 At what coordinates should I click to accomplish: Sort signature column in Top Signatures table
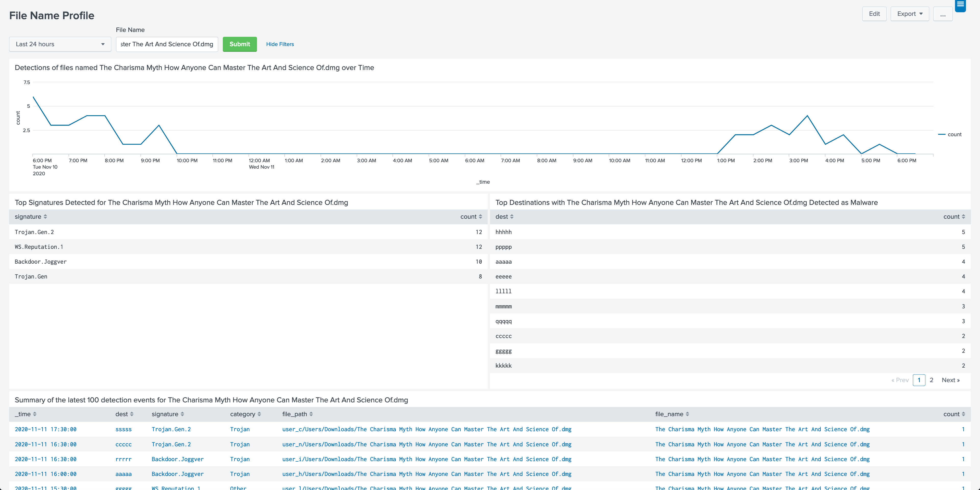point(30,217)
